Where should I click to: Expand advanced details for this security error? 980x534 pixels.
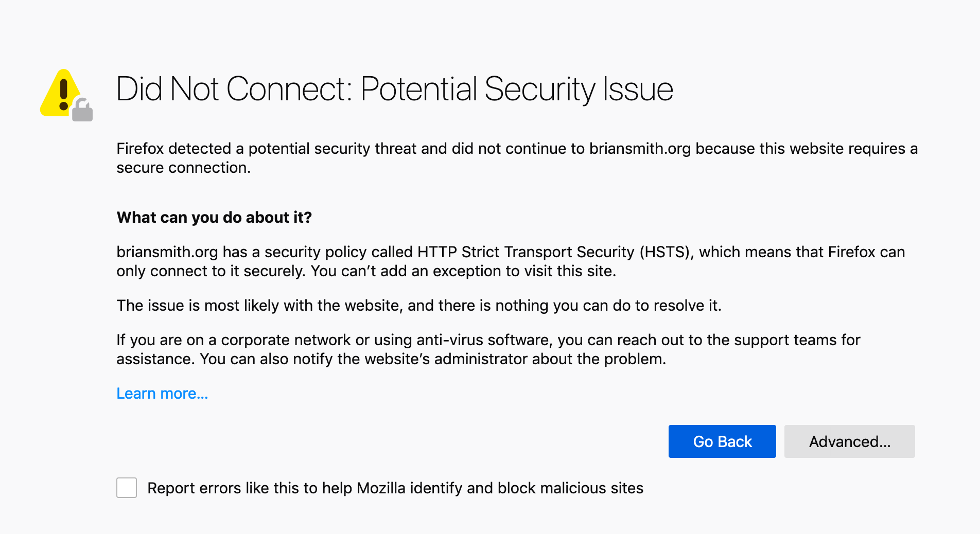849,441
